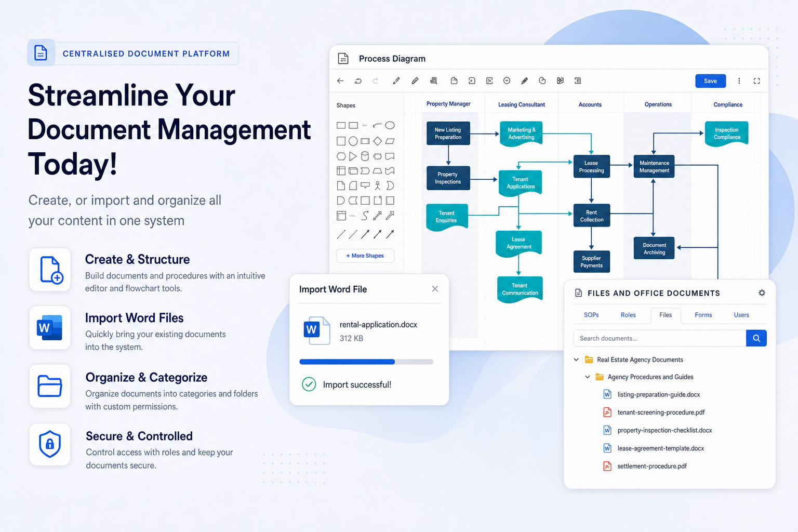The height and width of the screenshot is (532, 798).
Task: Select the ellipse shape from Shapes panel
Action: tap(390, 125)
